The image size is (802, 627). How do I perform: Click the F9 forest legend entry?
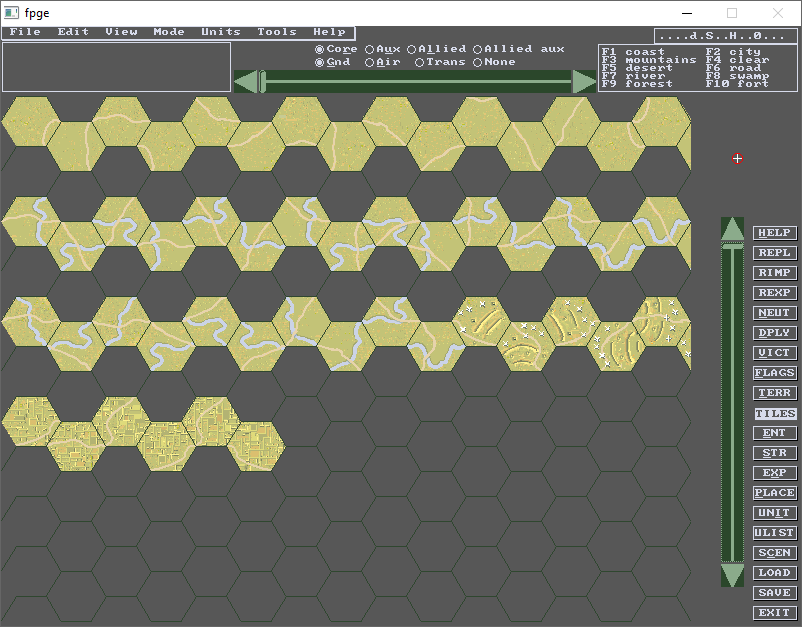[637, 84]
